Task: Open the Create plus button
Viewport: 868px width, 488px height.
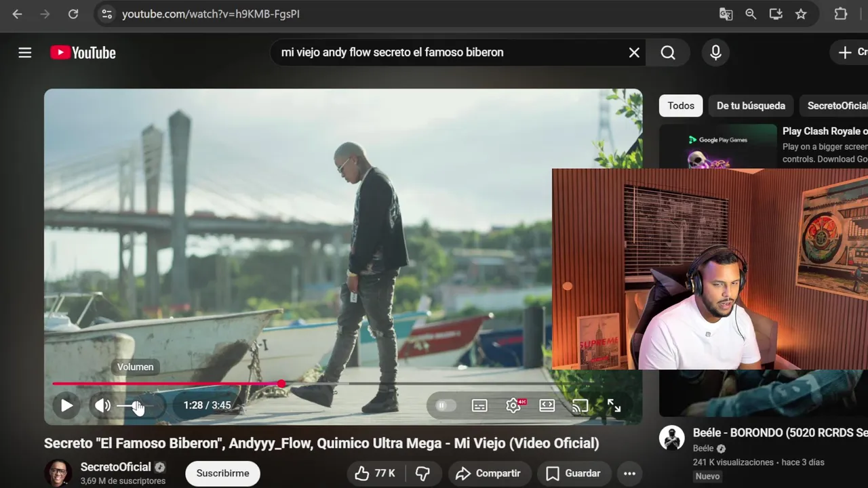Action: point(850,52)
